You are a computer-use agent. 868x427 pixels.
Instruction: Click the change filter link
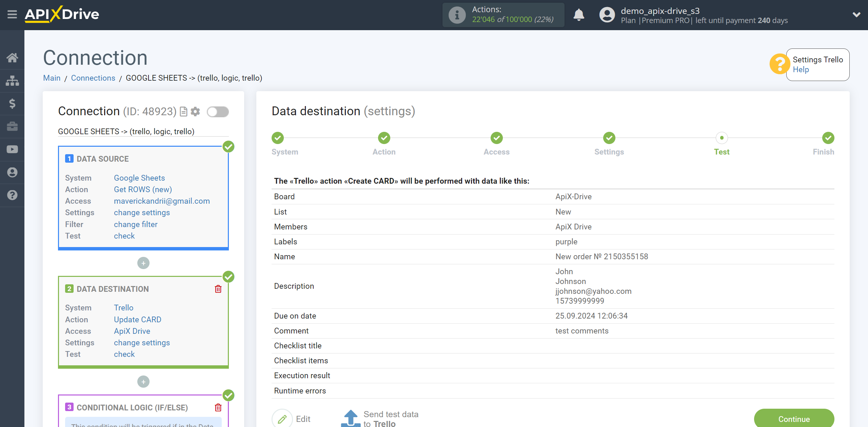(136, 224)
